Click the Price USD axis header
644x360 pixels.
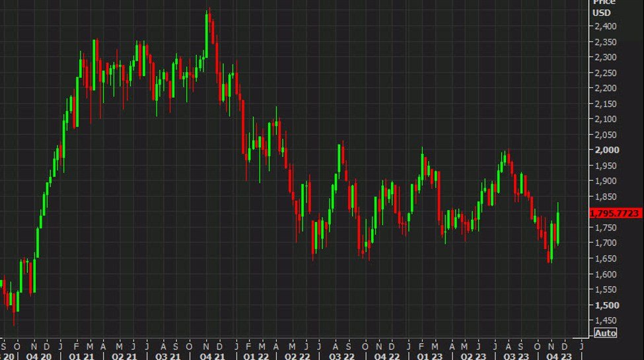[604, 8]
